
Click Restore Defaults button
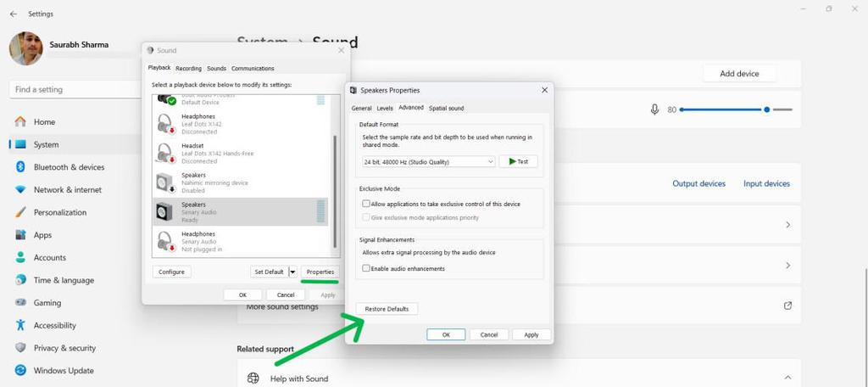pyautogui.click(x=387, y=309)
